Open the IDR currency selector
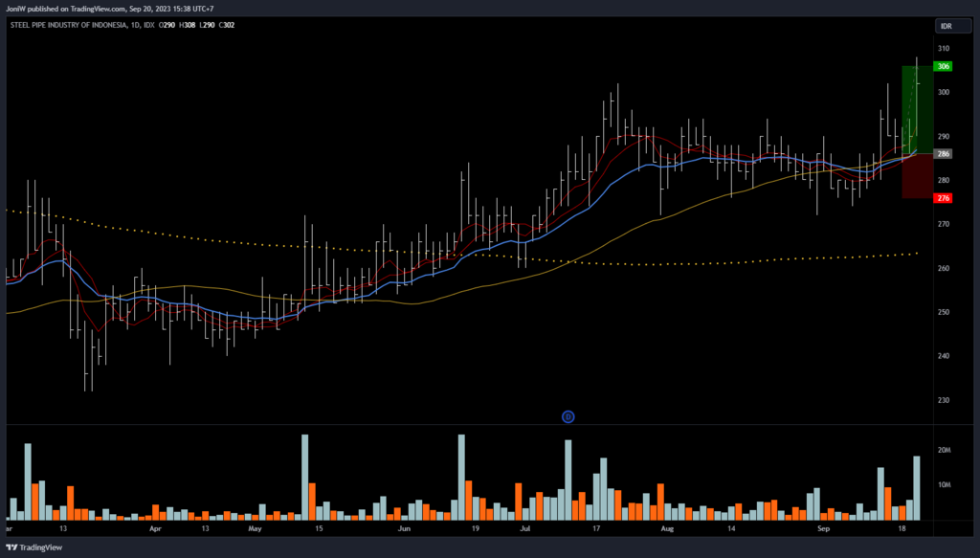 pyautogui.click(x=946, y=26)
